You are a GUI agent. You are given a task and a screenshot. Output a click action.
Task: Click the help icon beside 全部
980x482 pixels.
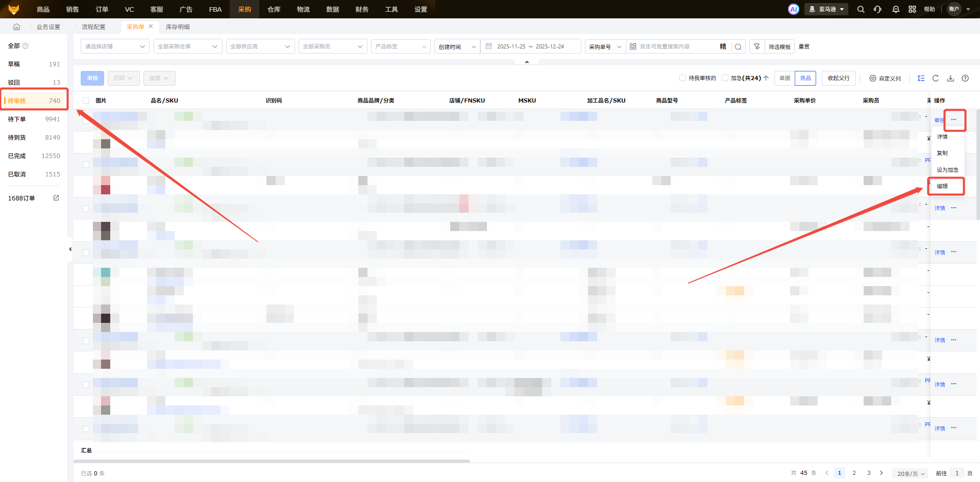pyautogui.click(x=26, y=46)
